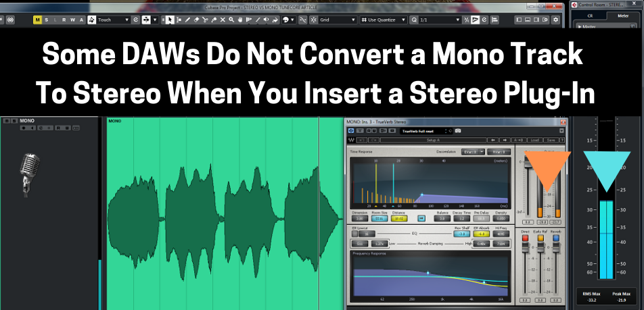This screenshot has height=310, width=644.
Task: Click the Room Size value field
Action: [x=379, y=219]
